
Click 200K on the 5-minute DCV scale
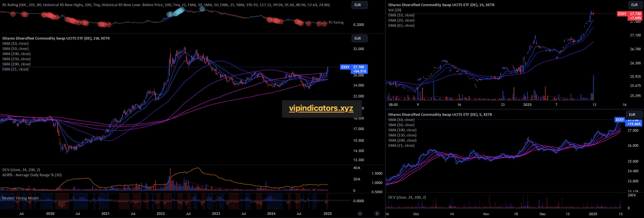[632, 195]
